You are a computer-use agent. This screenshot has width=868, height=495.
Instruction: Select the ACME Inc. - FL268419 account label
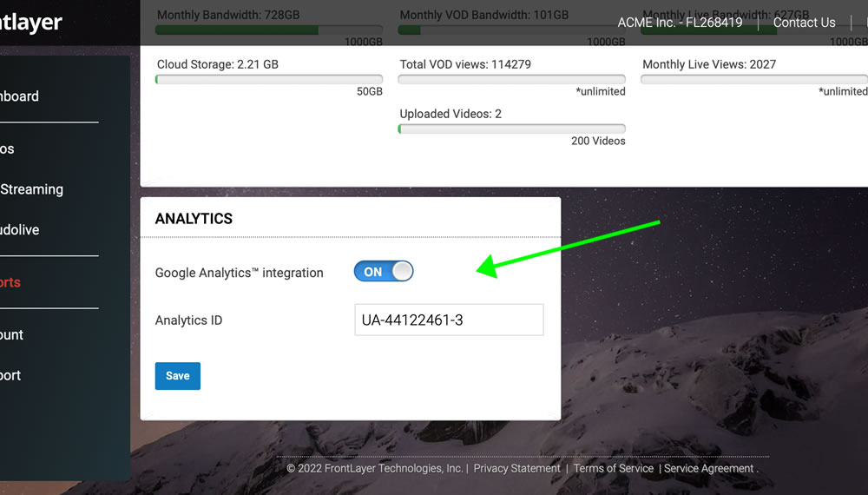click(x=680, y=23)
